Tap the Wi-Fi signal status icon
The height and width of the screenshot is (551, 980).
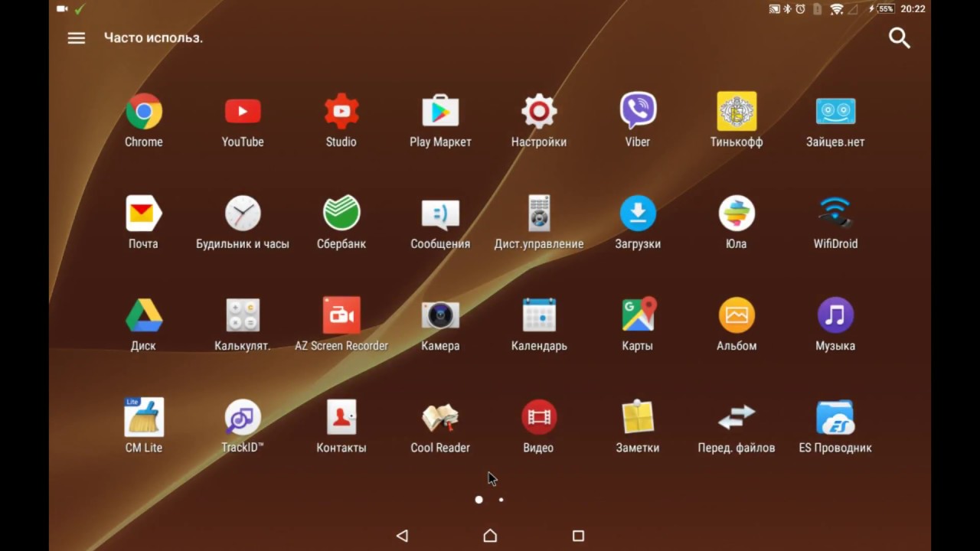pyautogui.click(x=837, y=9)
